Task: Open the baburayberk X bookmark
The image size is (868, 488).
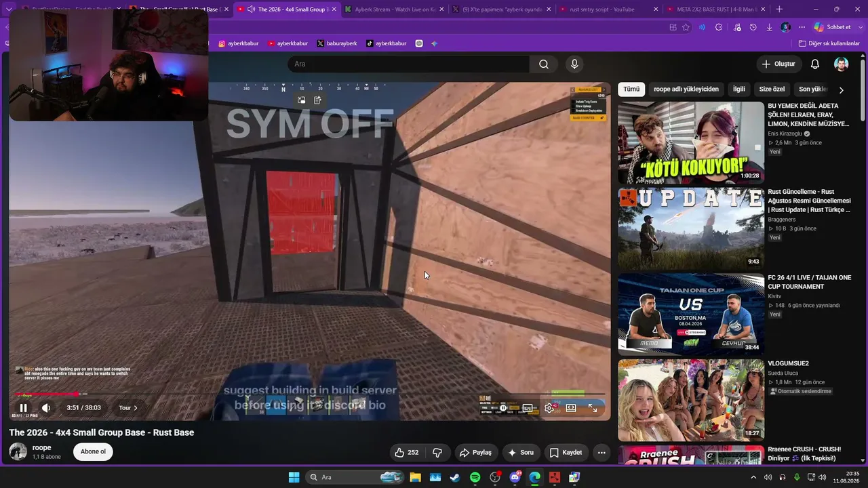Action: 336,43
